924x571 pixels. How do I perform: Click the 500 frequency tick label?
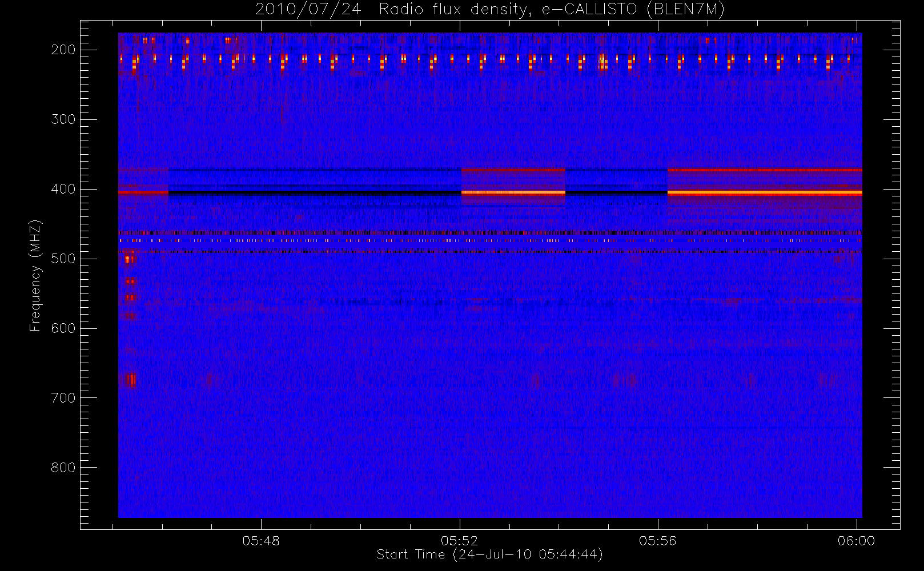(63, 259)
